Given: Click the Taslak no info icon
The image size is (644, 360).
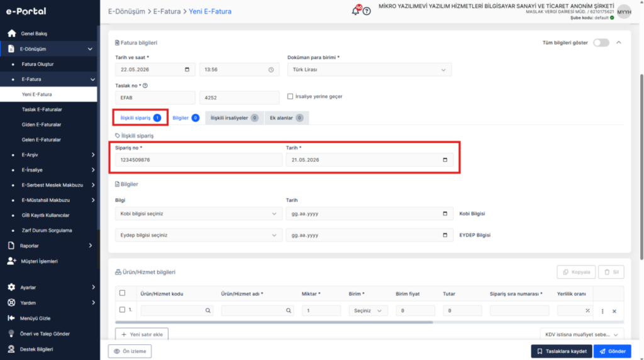Looking at the screenshot, I should [145, 85].
